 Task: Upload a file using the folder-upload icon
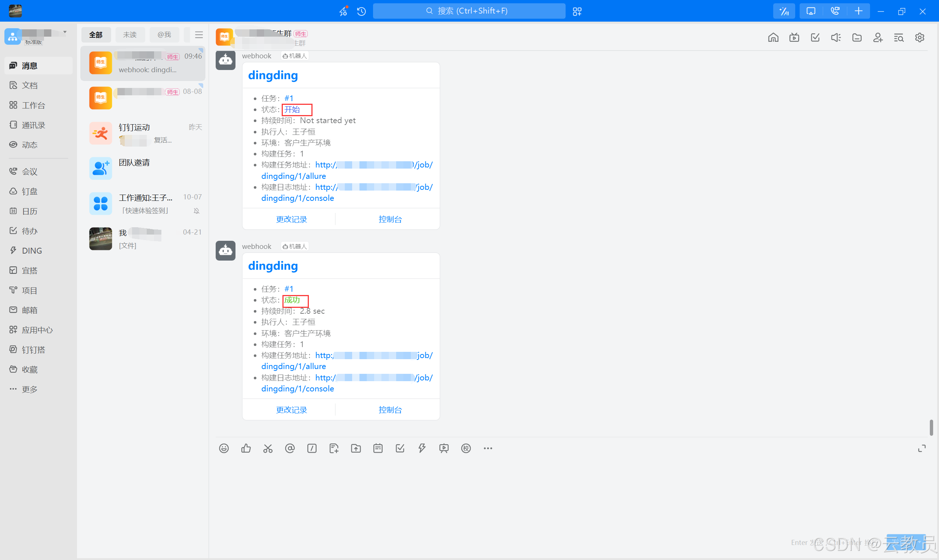click(x=356, y=448)
